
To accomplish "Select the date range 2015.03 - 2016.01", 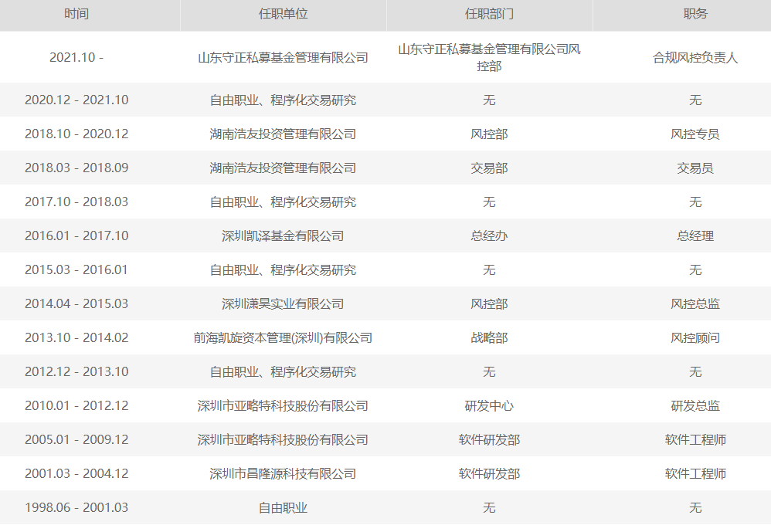I will click(76, 269).
